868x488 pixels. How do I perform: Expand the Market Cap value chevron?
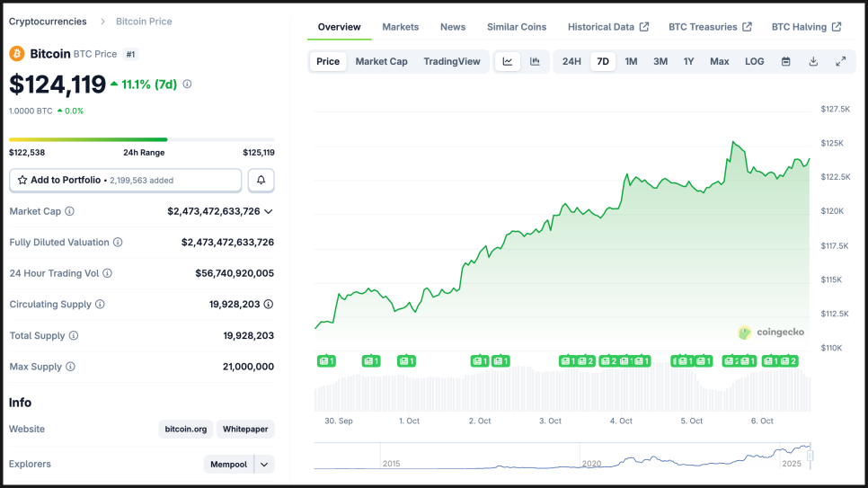click(x=268, y=211)
